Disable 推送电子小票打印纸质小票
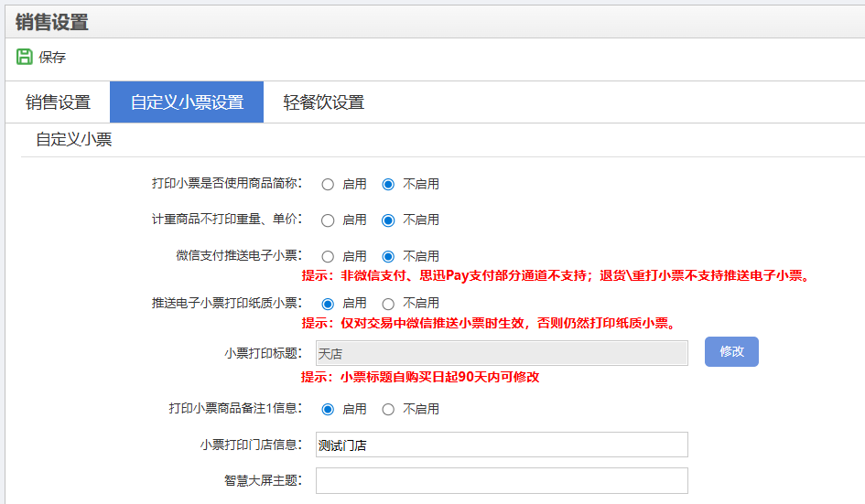This screenshot has width=865, height=504. coord(388,303)
